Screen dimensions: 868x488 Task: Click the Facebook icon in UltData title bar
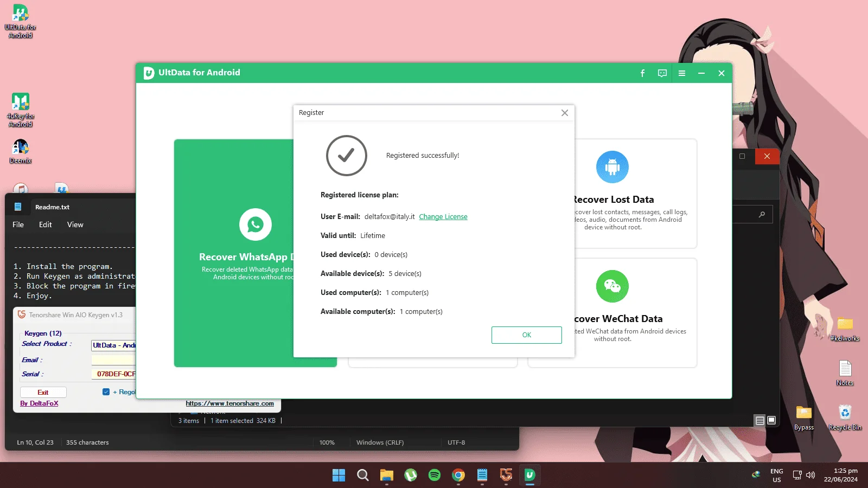click(x=642, y=73)
